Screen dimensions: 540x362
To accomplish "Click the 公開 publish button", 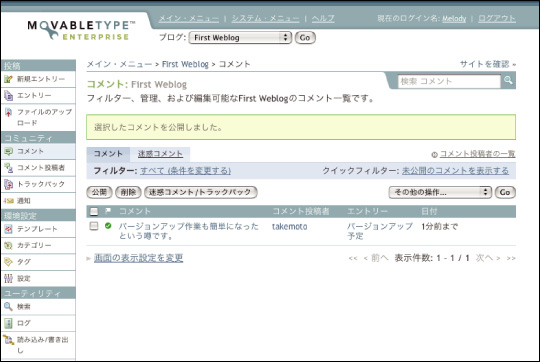I will [99, 192].
